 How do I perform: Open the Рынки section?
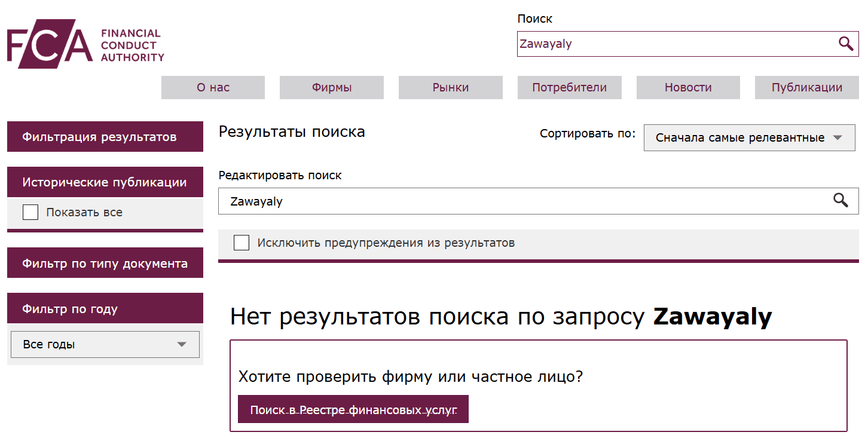point(450,87)
